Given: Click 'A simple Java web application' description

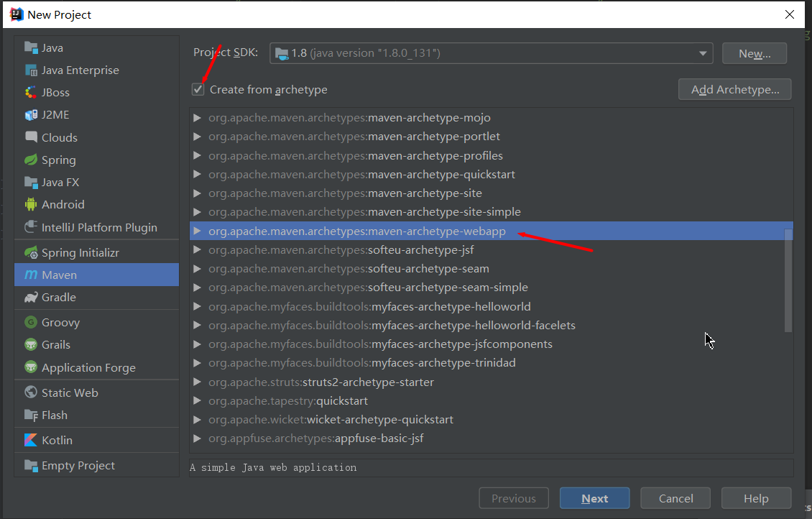Looking at the screenshot, I should click(x=274, y=468).
